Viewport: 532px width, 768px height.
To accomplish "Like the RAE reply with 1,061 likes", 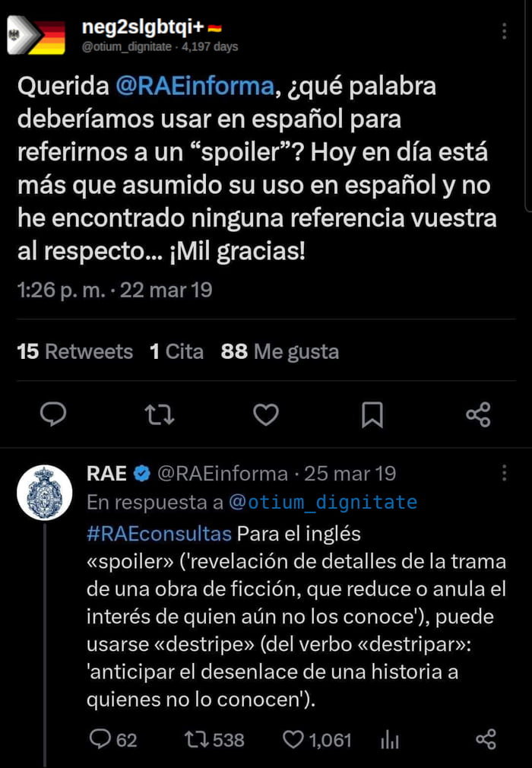I will click(318, 739).
